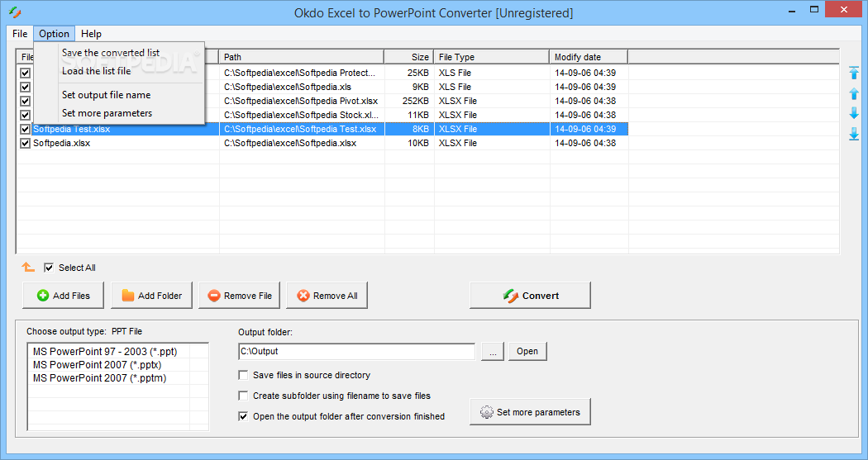Click the 11KB size cell

[x=418, y=115]
